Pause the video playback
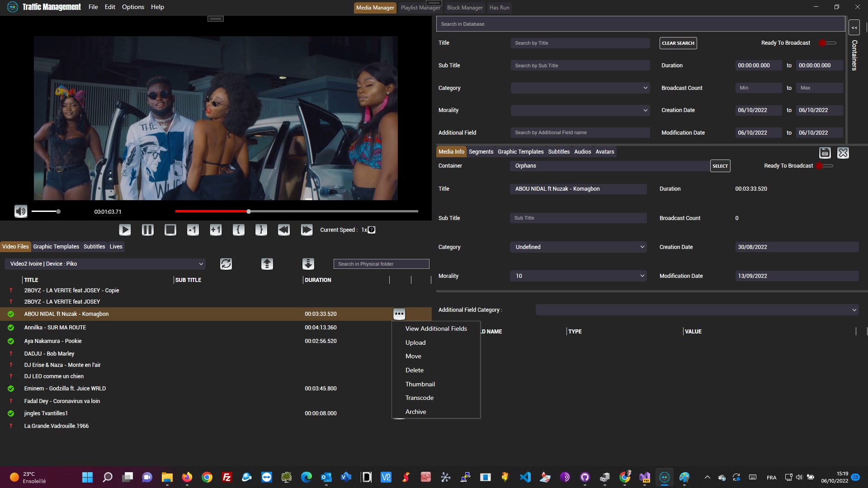This screenshot has height=488, width=868. 147,230
